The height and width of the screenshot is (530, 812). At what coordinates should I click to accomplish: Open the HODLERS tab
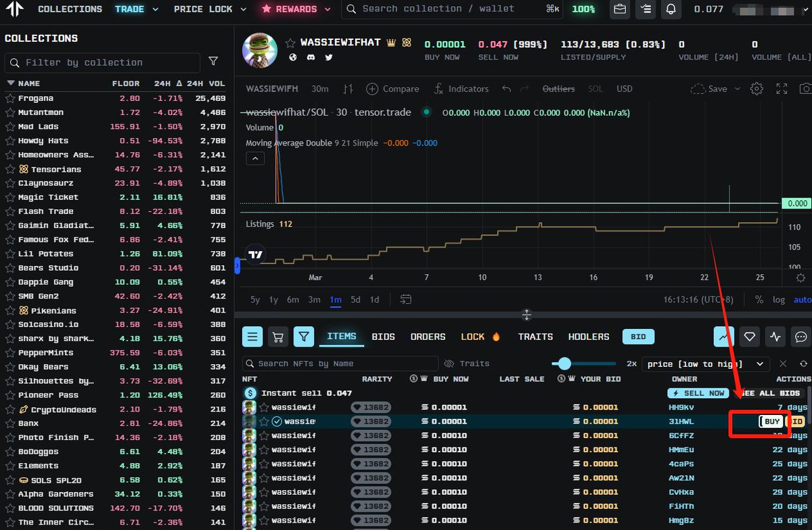[x=589, y=336]
